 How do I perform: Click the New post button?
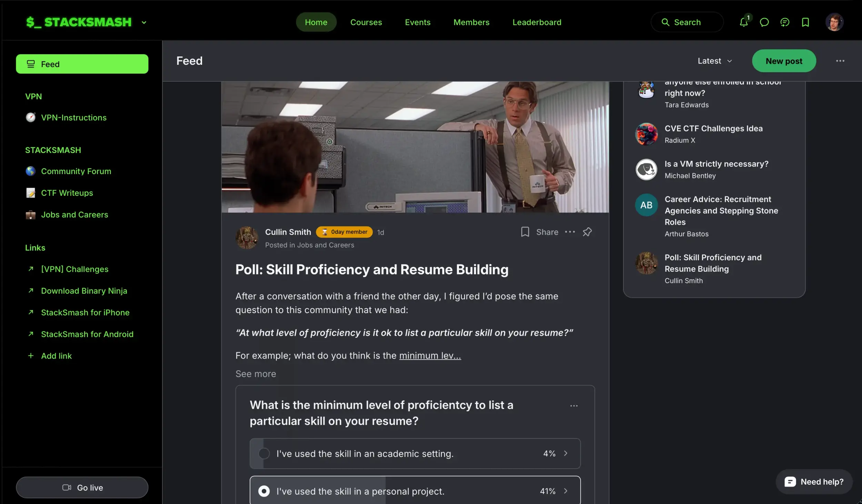click(x=784, y=61)
